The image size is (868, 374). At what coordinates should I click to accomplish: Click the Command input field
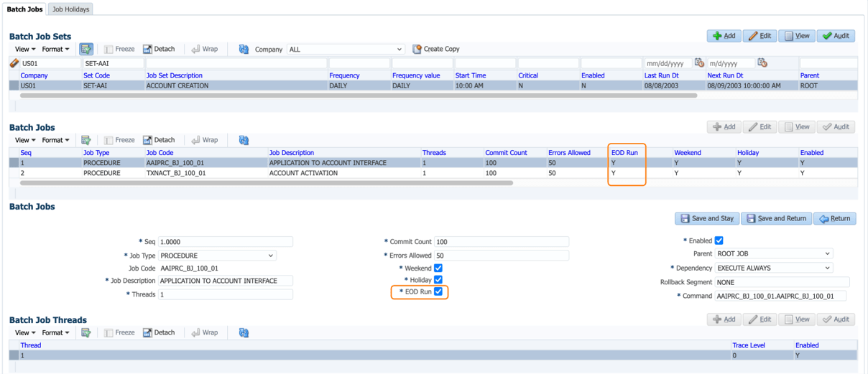(x=780, y=296)
